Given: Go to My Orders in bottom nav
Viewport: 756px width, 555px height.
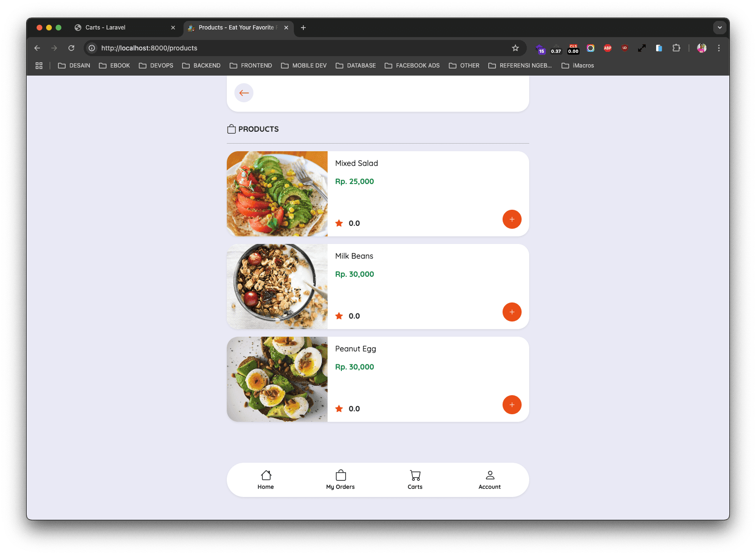Looking at the screenshot, I should coord(340,479).
